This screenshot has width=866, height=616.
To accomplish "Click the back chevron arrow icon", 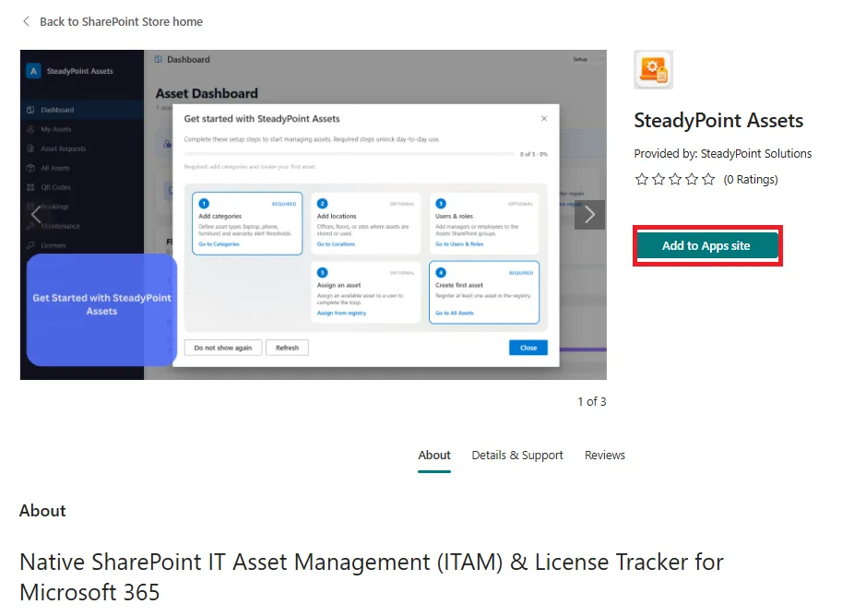I will [x=26, y=21].
